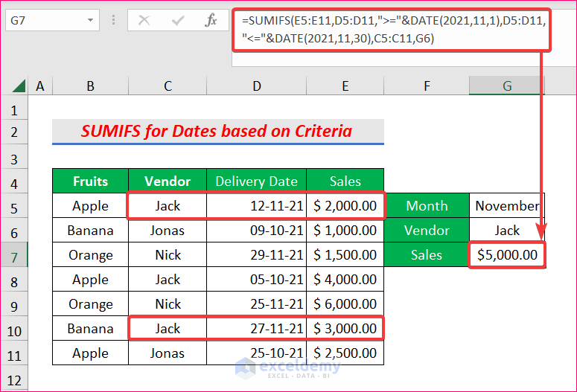Screen dimensions: 577x392
Task: Click the 'Delivery Date' header cell
Action: 256,181
